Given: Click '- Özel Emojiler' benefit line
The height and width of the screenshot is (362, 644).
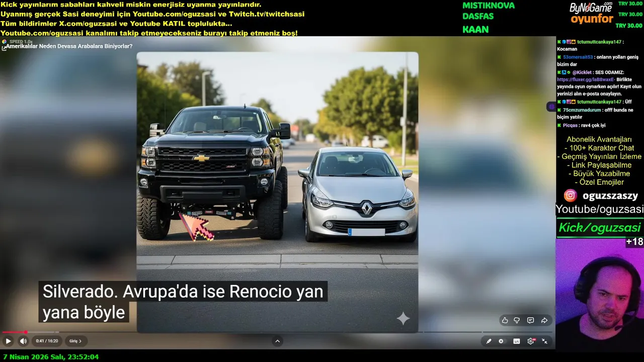Looking at the screenshot, I should point(599,182).
